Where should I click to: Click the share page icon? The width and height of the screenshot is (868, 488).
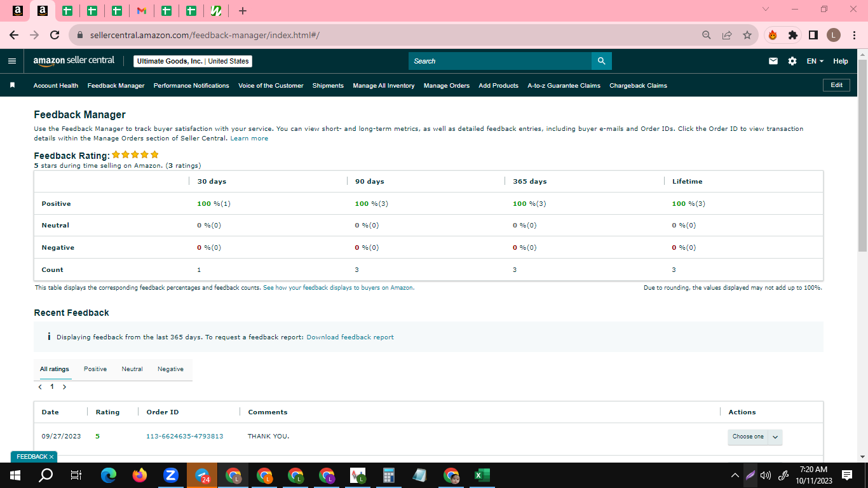click(727, 35)
